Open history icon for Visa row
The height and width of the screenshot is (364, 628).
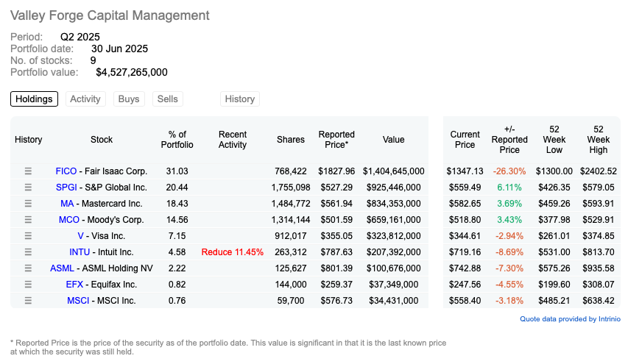click(28, 236)
